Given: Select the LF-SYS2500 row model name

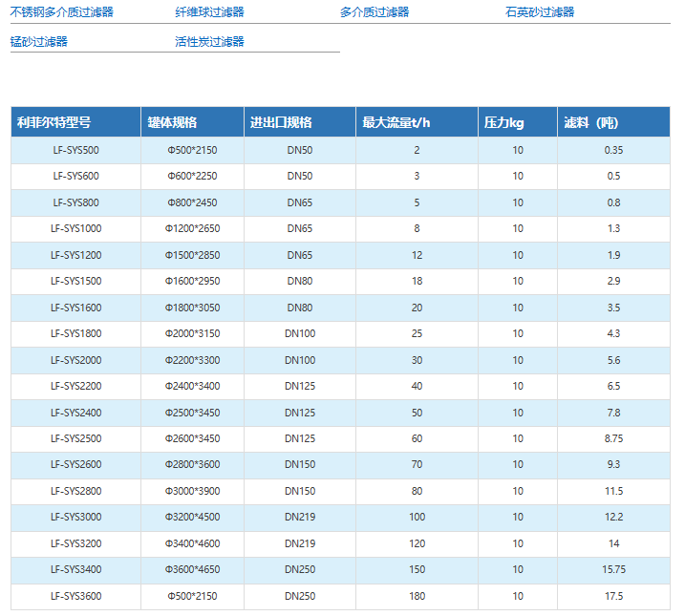Looking at the screenshot, I should pyautogui.click(x=75, y=438).
